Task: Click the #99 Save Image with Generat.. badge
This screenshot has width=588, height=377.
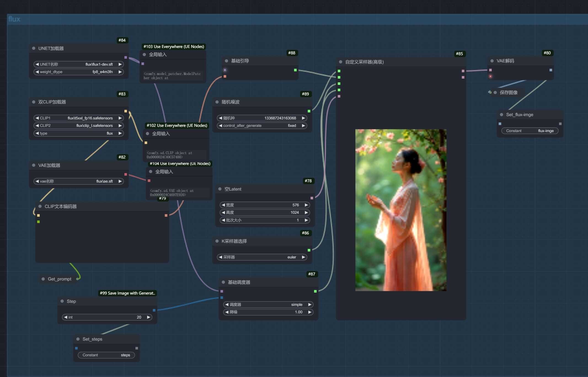Action: click(x=128, y=293)
